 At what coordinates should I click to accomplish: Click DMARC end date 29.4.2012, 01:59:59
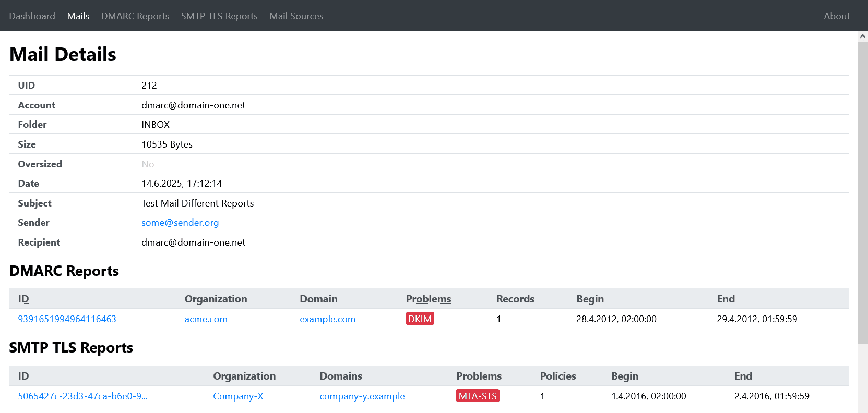(757, 319)
